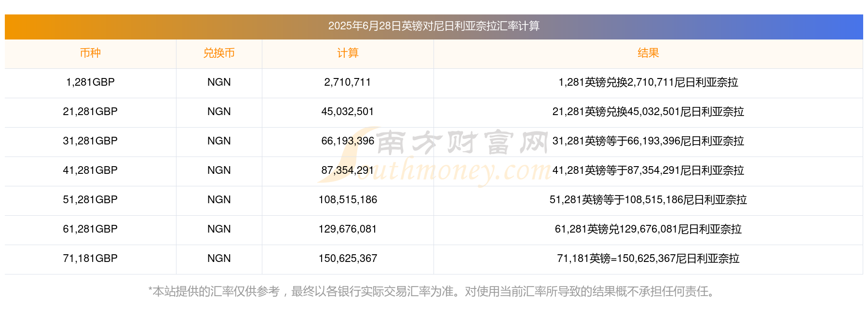Select the 兑换币 column header
868x313 pixels.
(219, 53)
